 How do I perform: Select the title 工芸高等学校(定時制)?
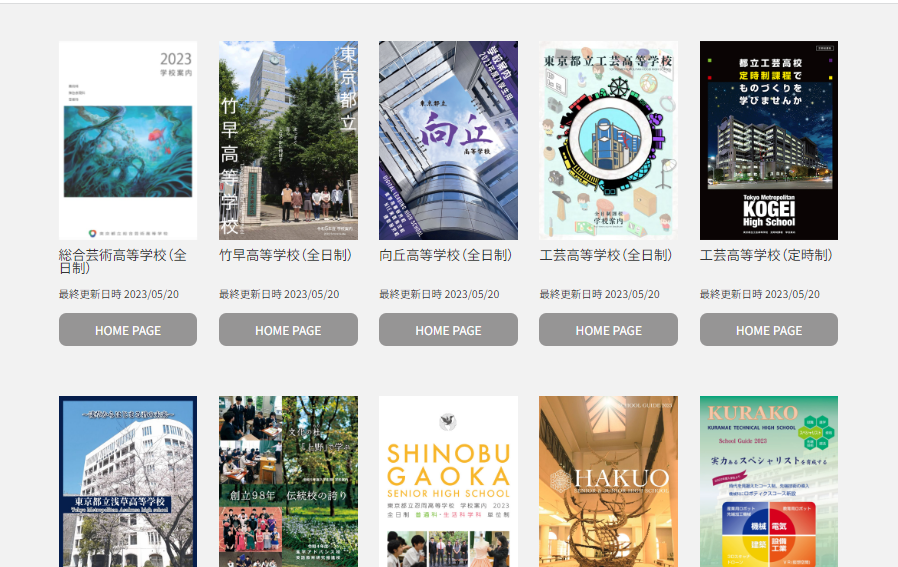coord(766,255)
